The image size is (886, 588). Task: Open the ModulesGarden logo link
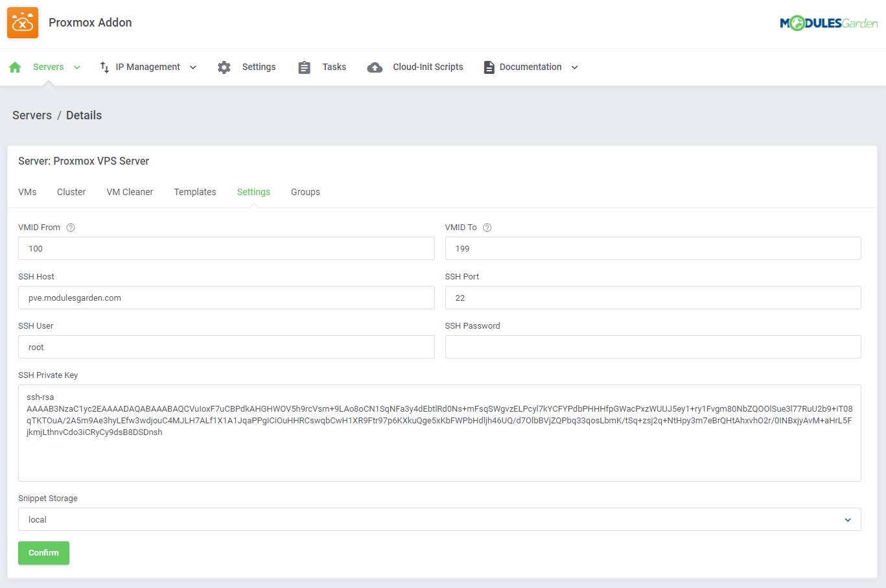point(828,23)
